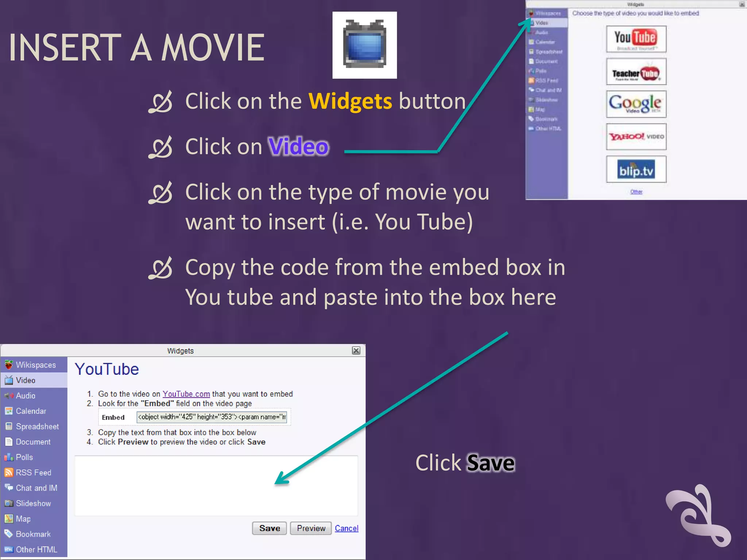The image size is (747, 560).
Task: Select Chat and IM in top Widgets sidebar
Action: (547, 90)
